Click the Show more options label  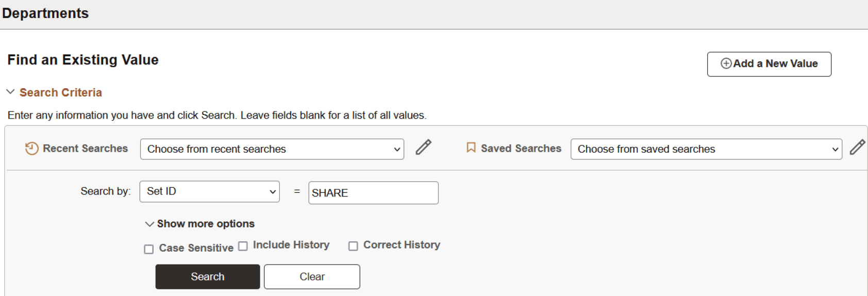[x=206, y=224]
